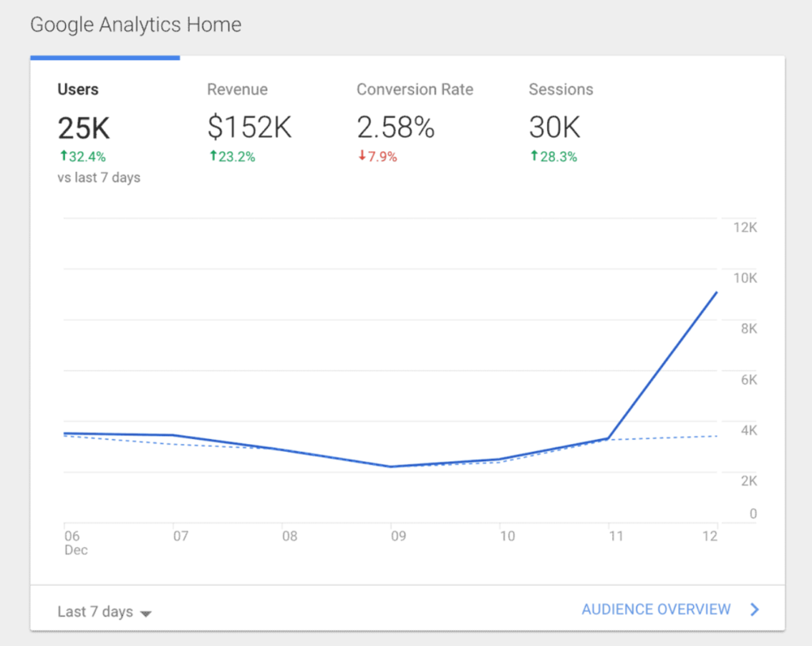Click the 25K users value
Screen dimensions: 812x646
pos(84,128)
